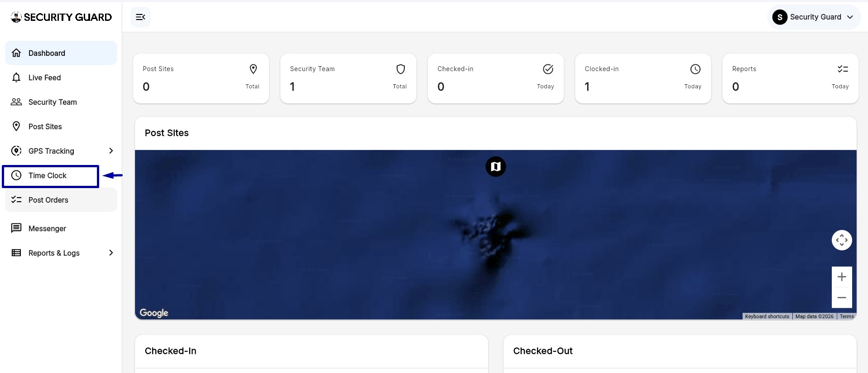Select the Checked-in stat card title
Viewport: 868px width, 373px height.
(x=455, y=69)
